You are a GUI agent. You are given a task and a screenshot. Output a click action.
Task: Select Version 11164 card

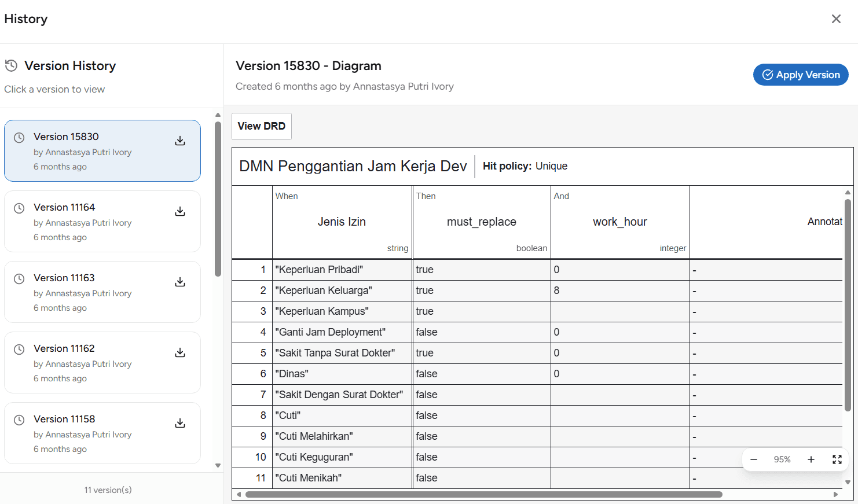click(102, 222)
